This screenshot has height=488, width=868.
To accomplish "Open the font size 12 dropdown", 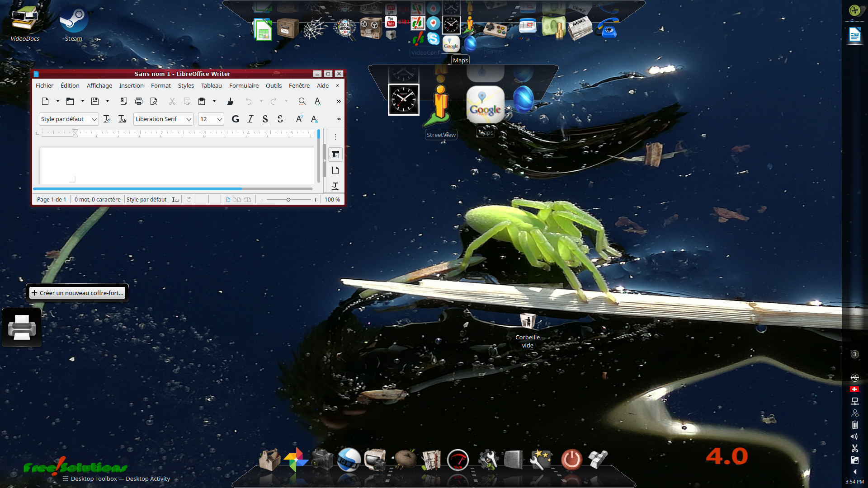I will (x=220, y=119).
